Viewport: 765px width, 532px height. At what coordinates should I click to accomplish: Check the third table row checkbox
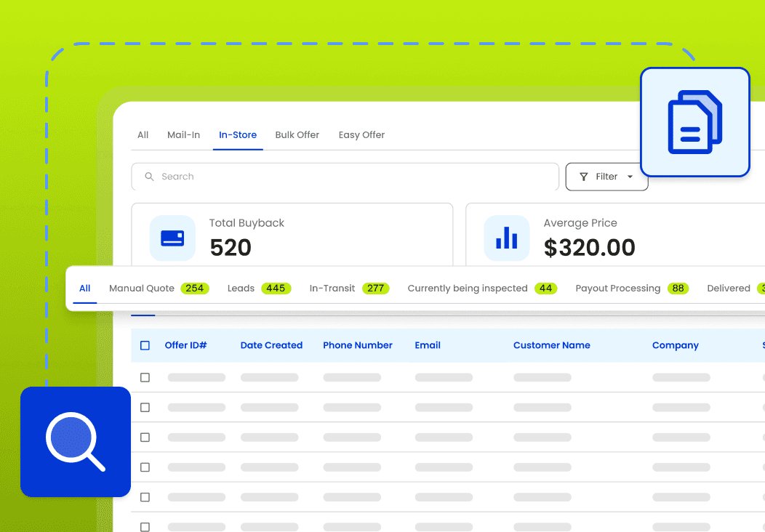(x=145, y=438)
